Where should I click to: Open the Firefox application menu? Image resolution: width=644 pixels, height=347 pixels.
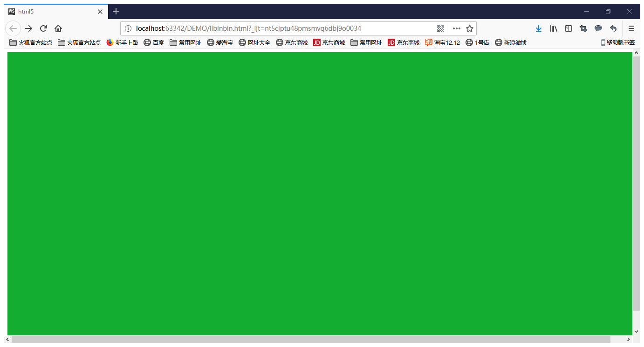pyautogui.click(x=631, y=28)
